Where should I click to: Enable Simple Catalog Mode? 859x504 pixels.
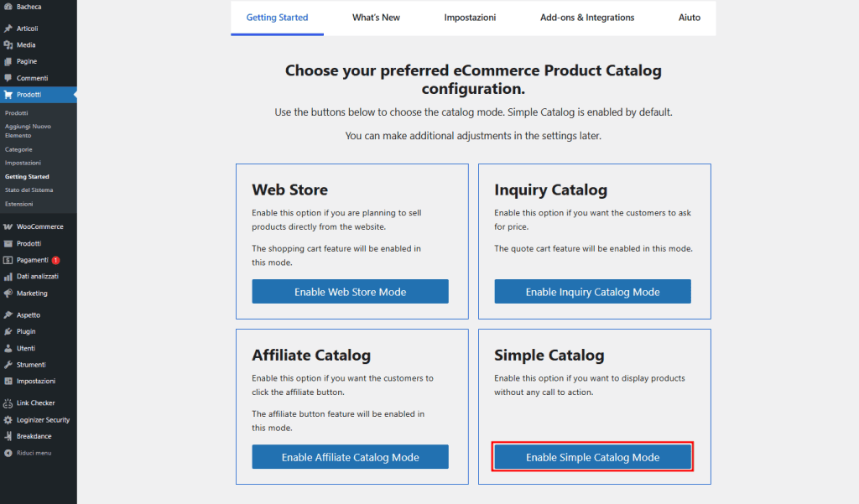pos(592,456)
